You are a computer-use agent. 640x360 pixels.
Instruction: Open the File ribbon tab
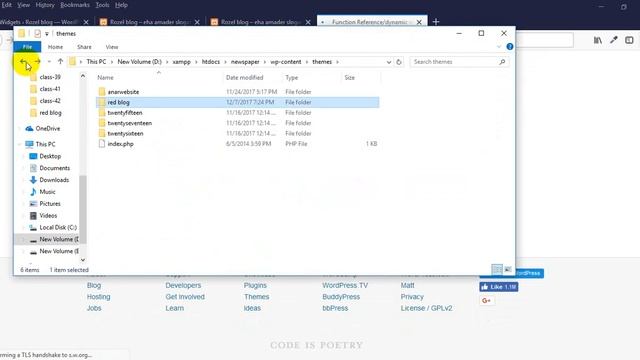[27, 47]
